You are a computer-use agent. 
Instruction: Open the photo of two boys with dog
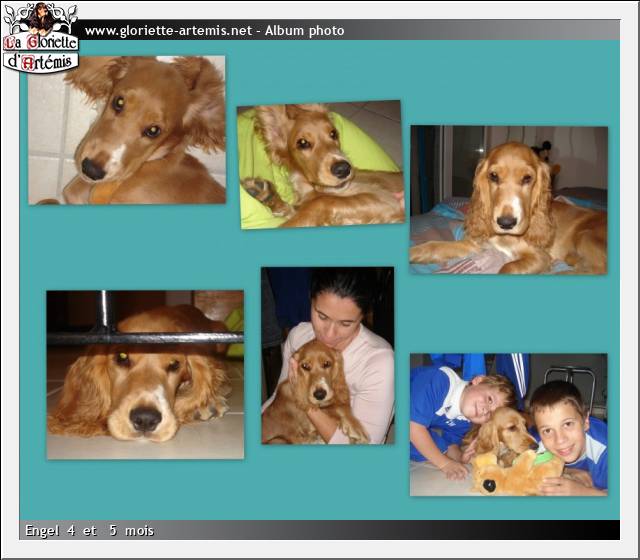[x=508, y=424]
